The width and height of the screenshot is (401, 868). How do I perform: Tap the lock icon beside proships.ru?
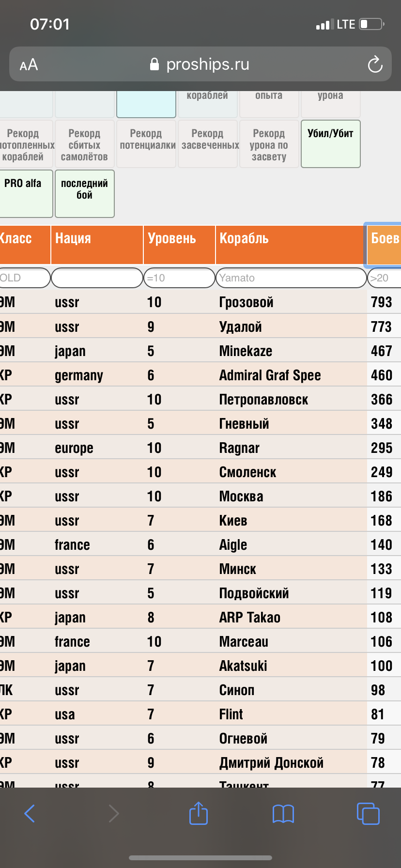point(154,64)
